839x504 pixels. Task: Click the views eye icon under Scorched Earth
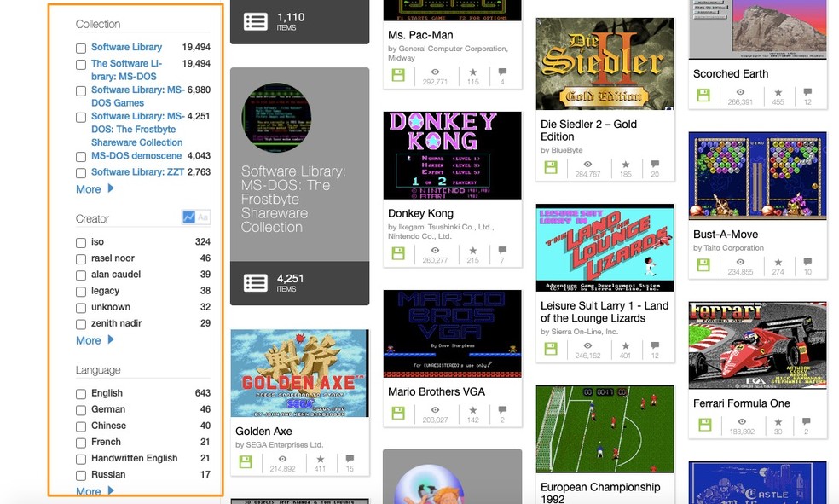pyautogui.click(x=740, y=92)
